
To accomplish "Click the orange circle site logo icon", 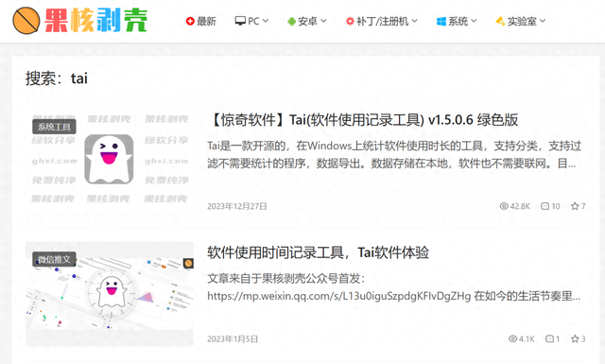I will click(x=26, y=21).
